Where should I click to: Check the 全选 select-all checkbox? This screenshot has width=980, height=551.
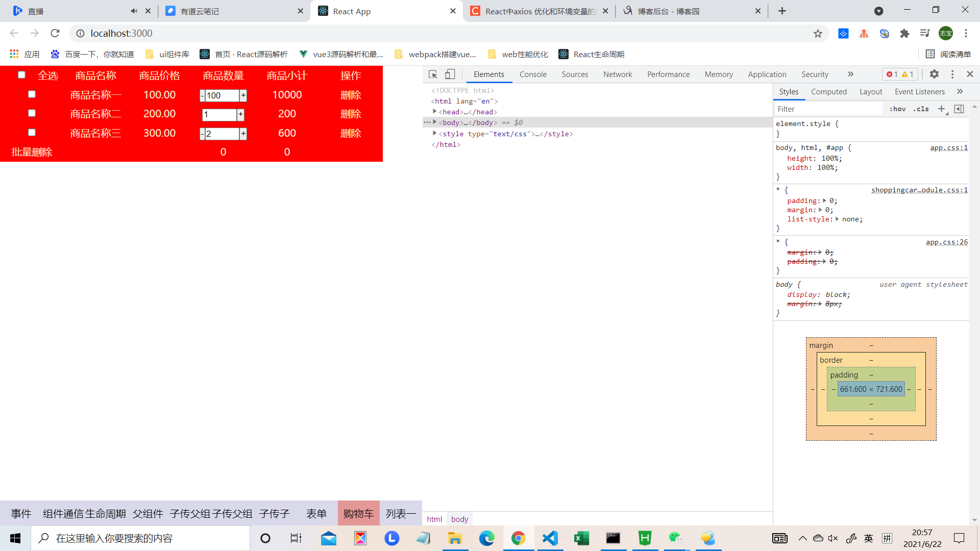click(x=21, y=75)
